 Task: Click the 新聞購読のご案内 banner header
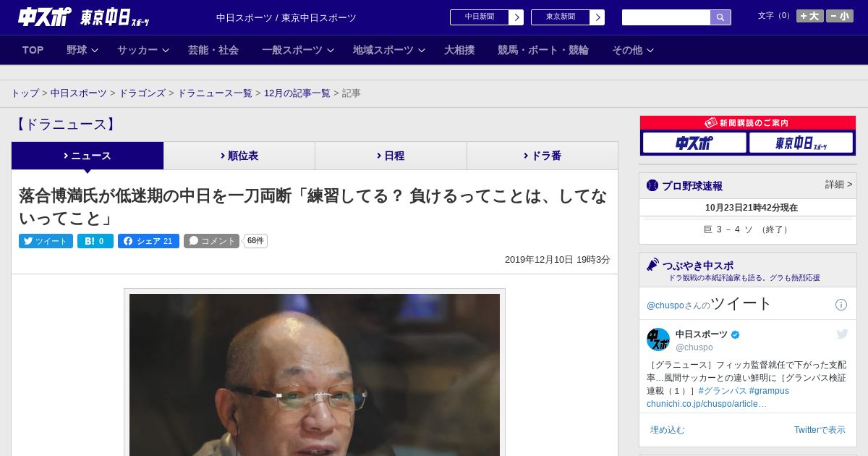[x=748, y=123]
